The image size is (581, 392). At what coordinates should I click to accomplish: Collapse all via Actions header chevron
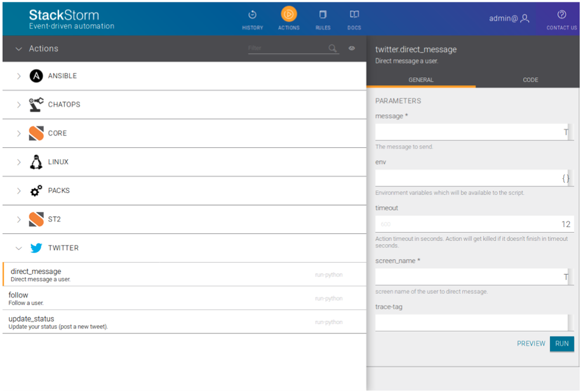point(18,49)
